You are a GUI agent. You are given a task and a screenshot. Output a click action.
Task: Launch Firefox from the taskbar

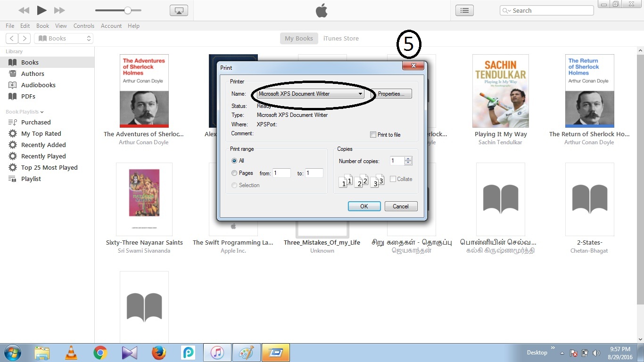pos(159,353)
